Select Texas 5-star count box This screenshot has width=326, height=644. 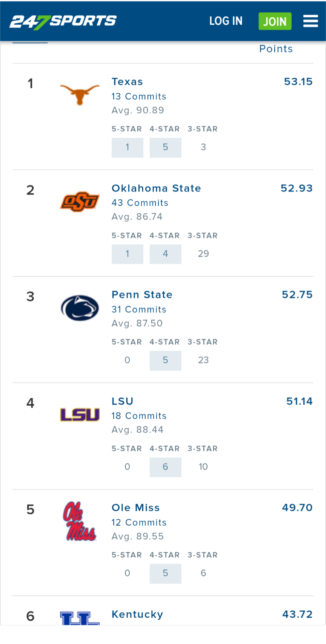click(x=128, y=147)
